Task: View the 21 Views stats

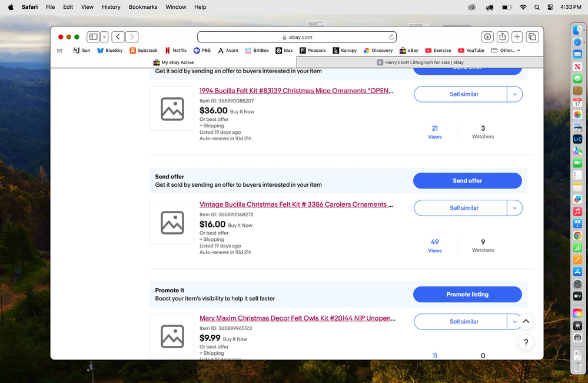Action: (434, 132)
